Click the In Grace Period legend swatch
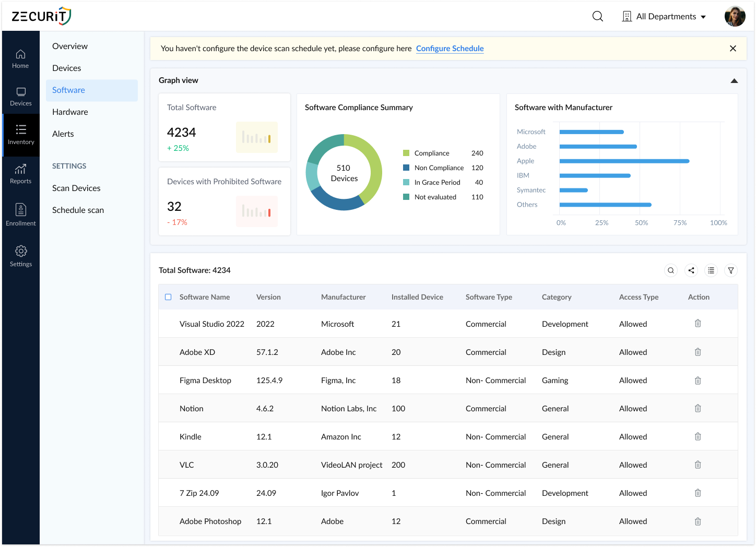 point(406,182)
